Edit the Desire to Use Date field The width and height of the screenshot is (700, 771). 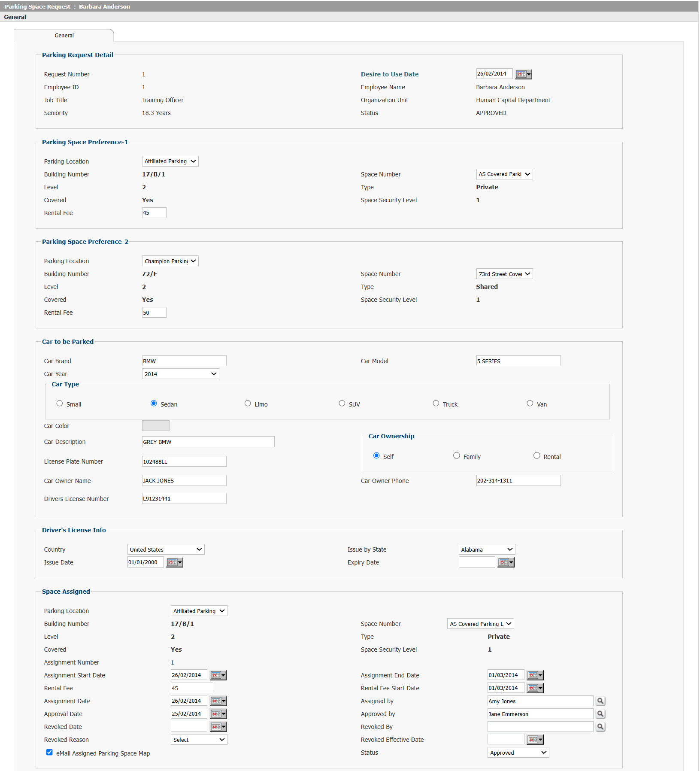click(494, 74)
